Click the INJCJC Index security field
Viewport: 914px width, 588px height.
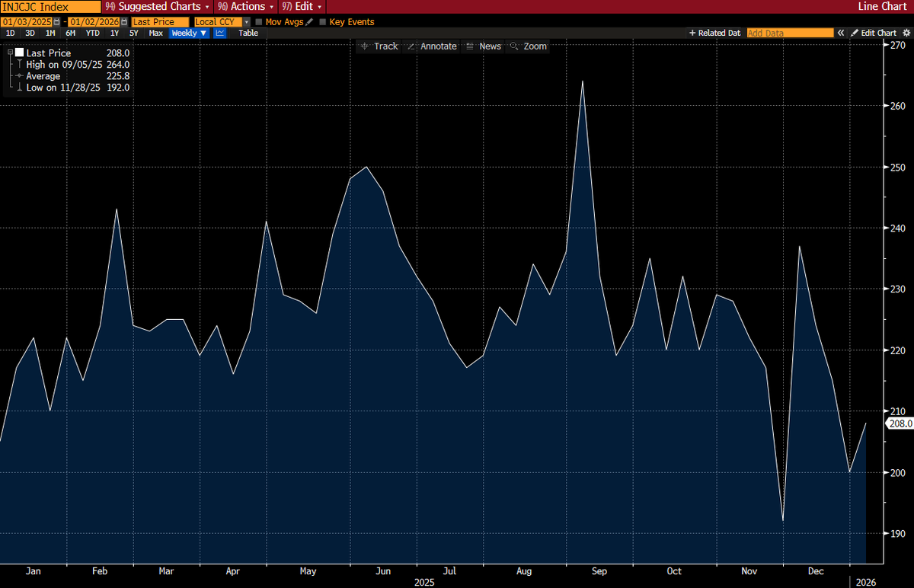pos(50,6)
